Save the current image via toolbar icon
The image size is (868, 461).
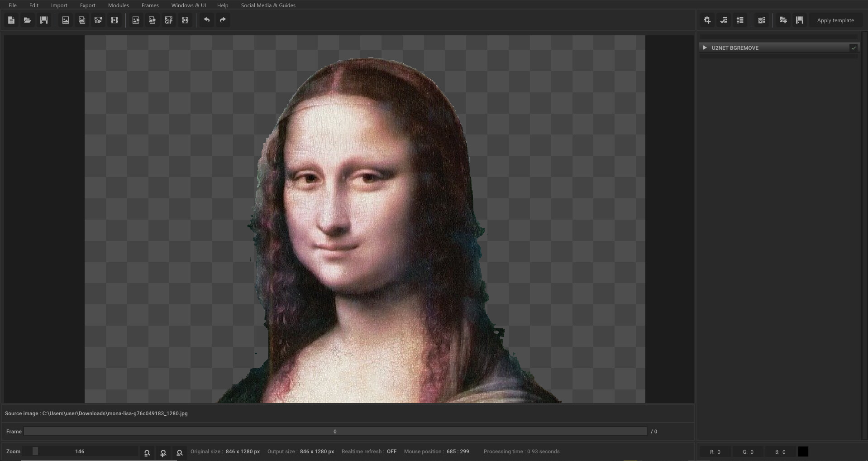click(x=43, y=20)
